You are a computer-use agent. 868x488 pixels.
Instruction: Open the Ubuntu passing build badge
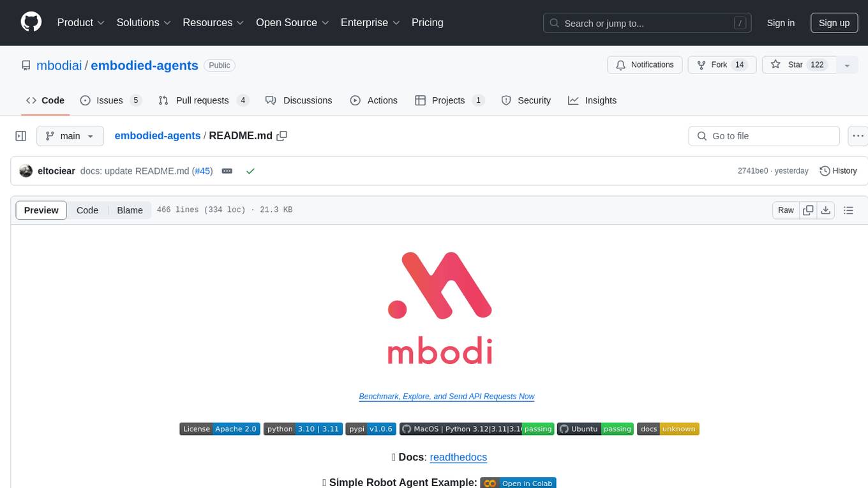click(x=595, y=429)
